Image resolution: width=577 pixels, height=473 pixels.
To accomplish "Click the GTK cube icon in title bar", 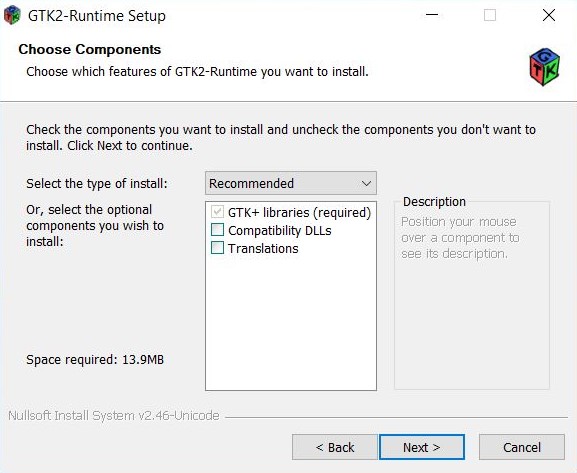I will click(12, 15).
